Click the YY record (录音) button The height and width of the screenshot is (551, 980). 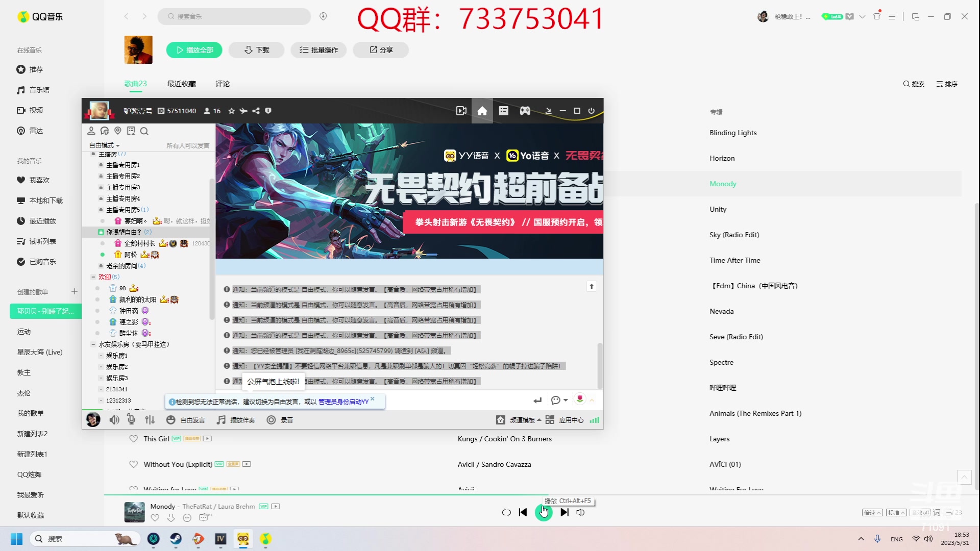(x=280, y=420)
